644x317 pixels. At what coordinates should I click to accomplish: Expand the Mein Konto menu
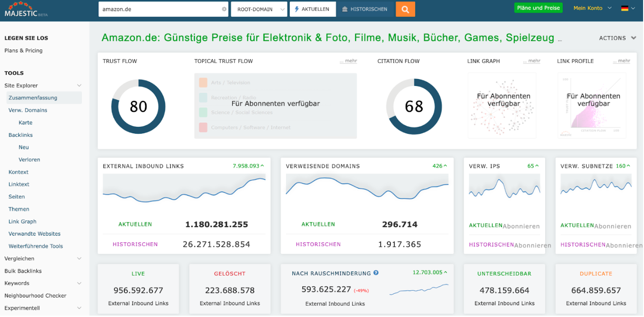[592, 8]
